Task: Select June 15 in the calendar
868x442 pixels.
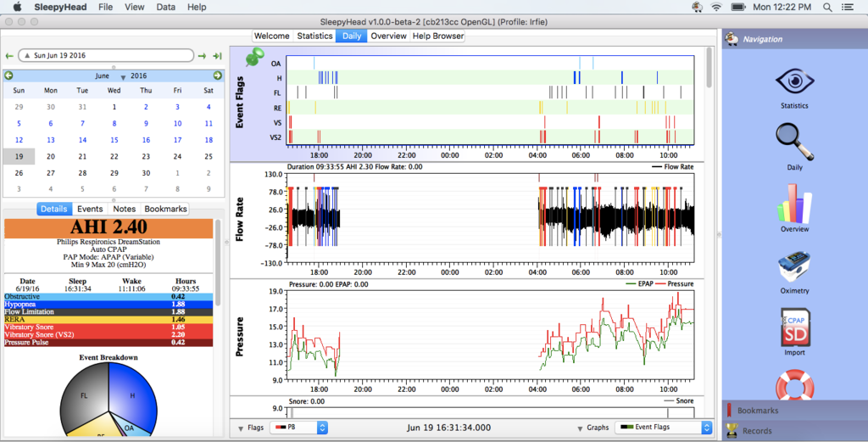Action: coord(114,140)
